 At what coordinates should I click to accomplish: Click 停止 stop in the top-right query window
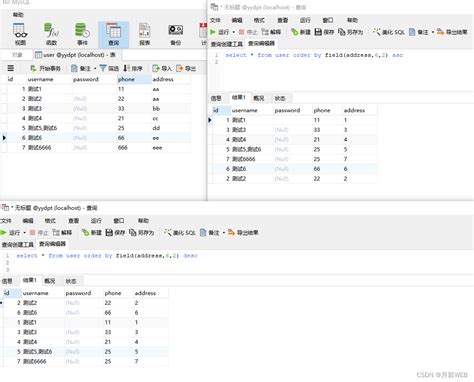click(x=248, y=32)
